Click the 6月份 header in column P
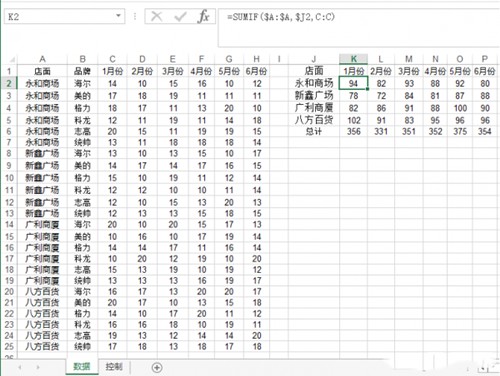 coord(485,71)
